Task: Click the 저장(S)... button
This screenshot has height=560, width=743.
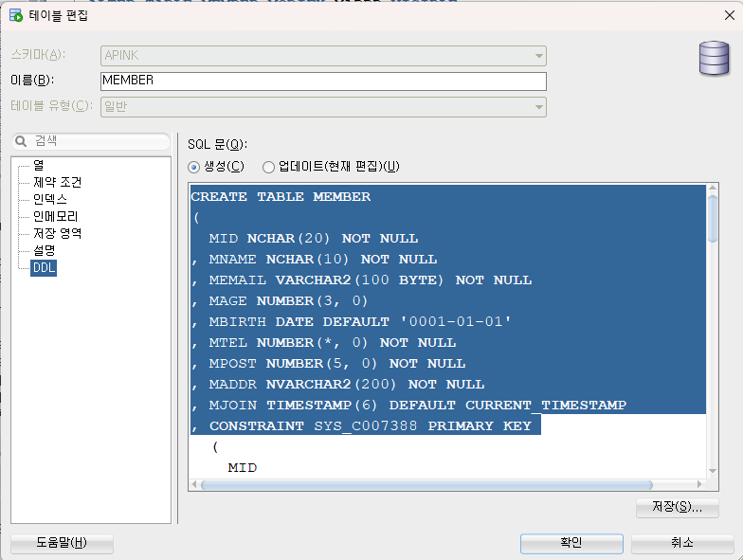Action: click(677, 507)
